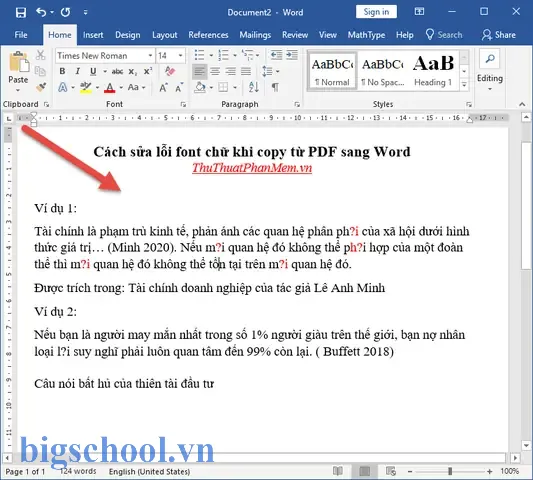Open the Change Case Aa dropdown
Viewport: 533px width, 480px height.
pyautogui.click(x=136, y=87)
